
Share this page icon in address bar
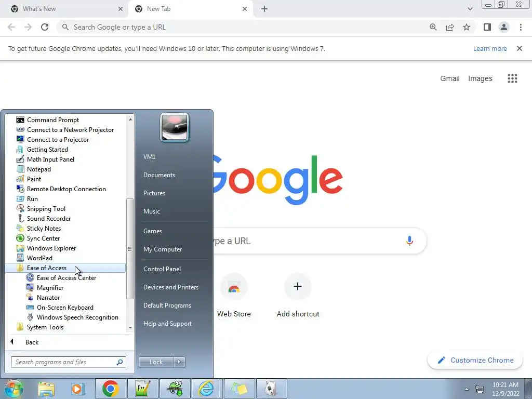(x=450, y=27)
